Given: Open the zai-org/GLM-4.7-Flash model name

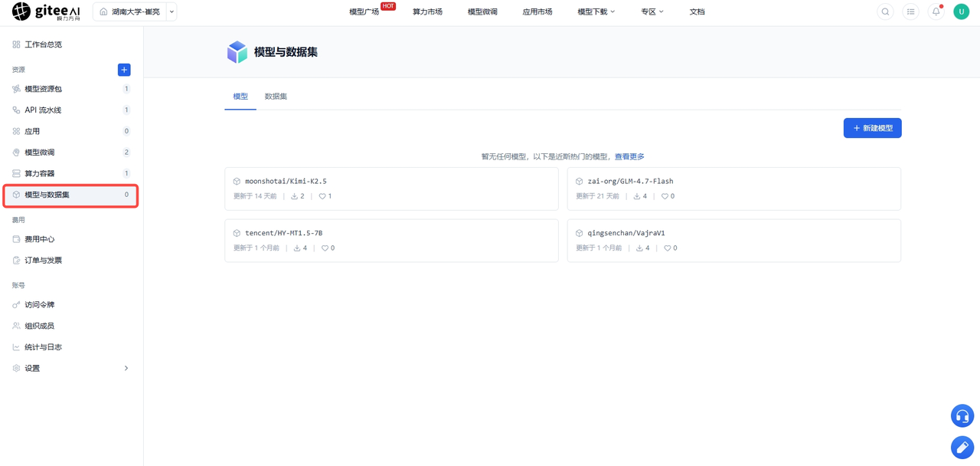Looking at the screenshot, I should click(630, 182).
